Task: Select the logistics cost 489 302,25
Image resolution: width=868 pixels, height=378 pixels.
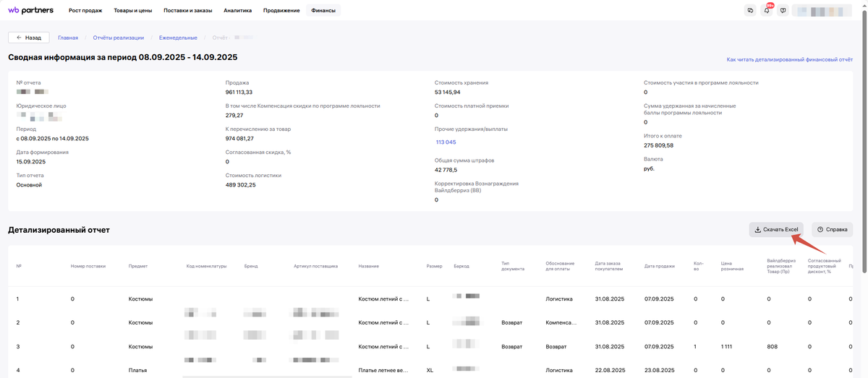Action: pos(240,185)
